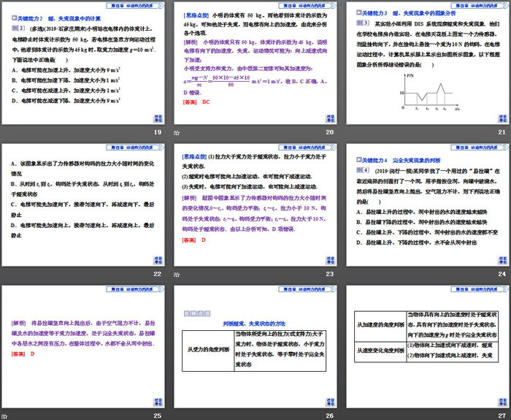Click the chapter header banner on slide 22

pyautogui.click(x=135, y=148)
